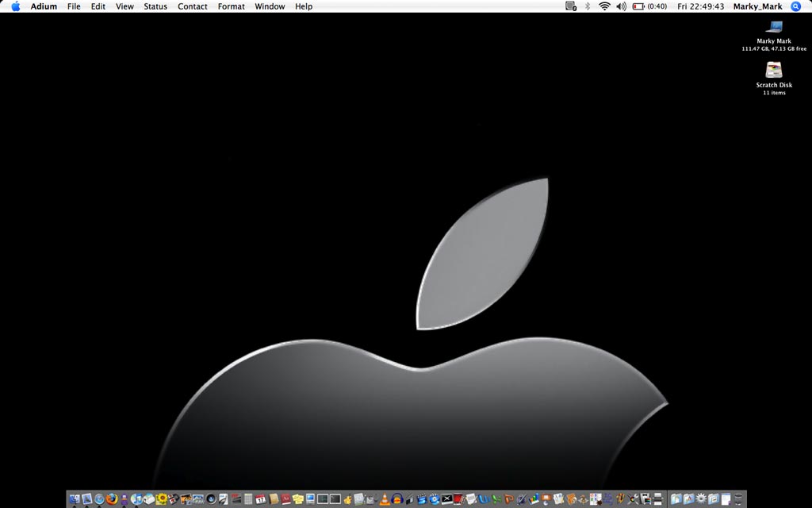Open the Trash in the dock
Screen dimensions: 812x508
point(738,500)
